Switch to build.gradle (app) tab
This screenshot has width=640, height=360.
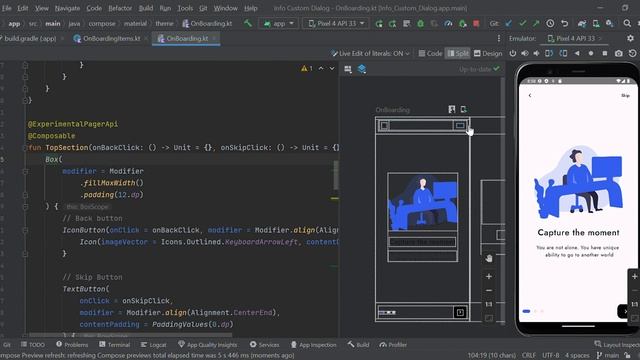point(30,38)
